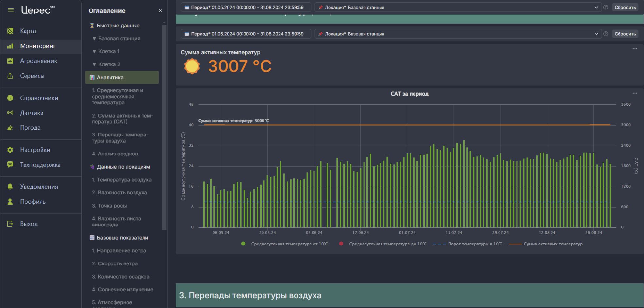Viewport: 644px width, 308px height.
Task: Open Датчики in the sidebar
Action: (32, 113)
